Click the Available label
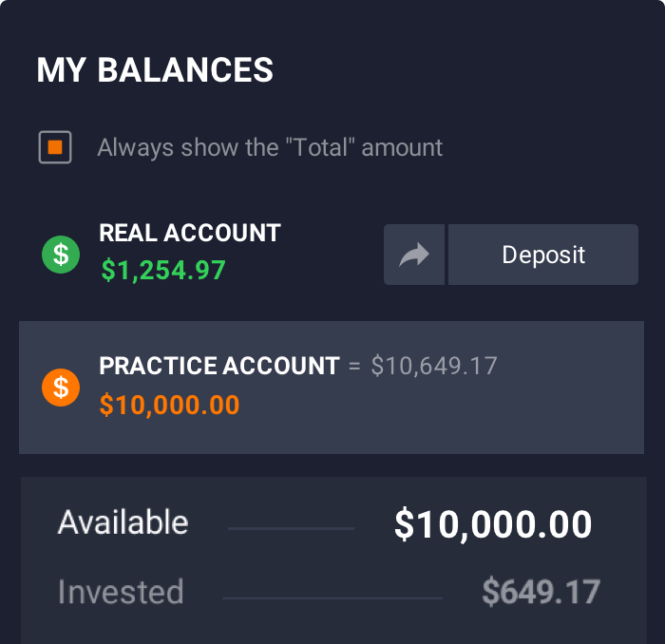 pos(123,522)
